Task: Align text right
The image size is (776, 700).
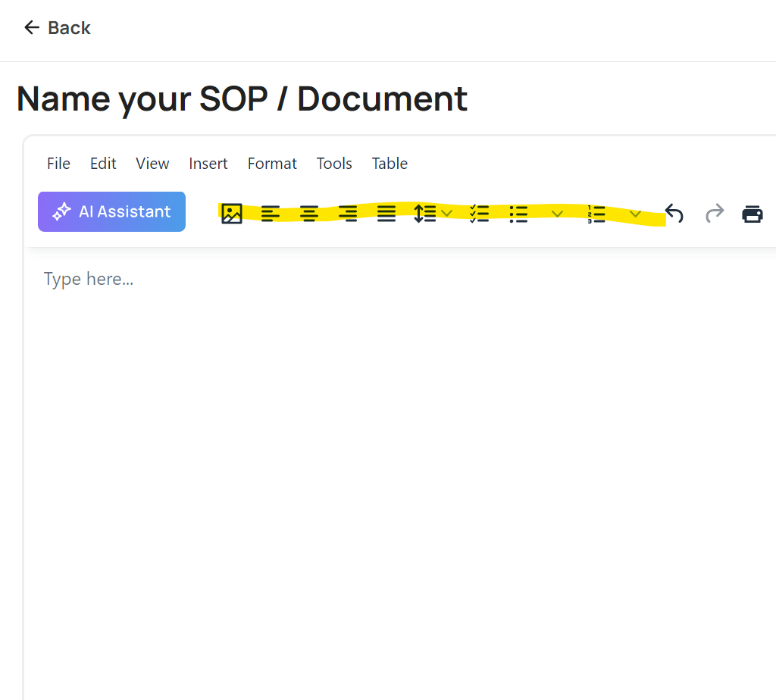Action: (348, 214)
